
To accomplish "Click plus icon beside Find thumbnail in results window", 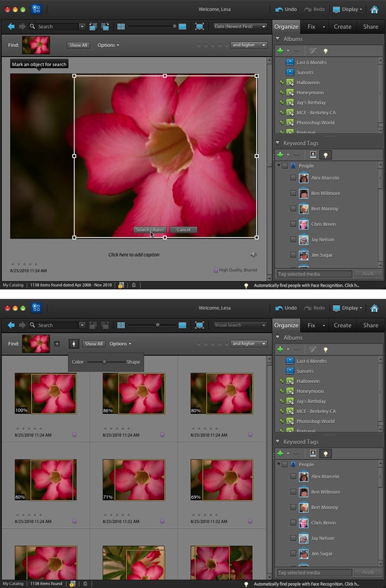I will [57, 343].
